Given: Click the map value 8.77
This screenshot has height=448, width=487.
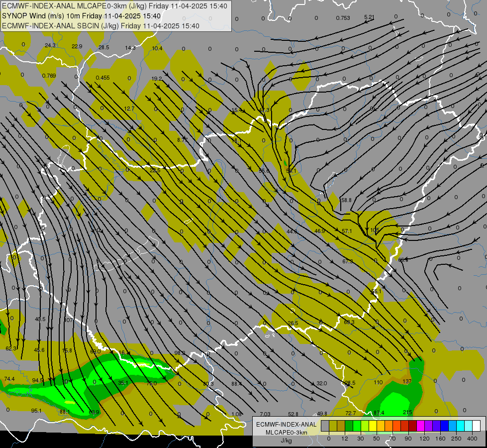Looking at the screenshot, I should 183,140.
